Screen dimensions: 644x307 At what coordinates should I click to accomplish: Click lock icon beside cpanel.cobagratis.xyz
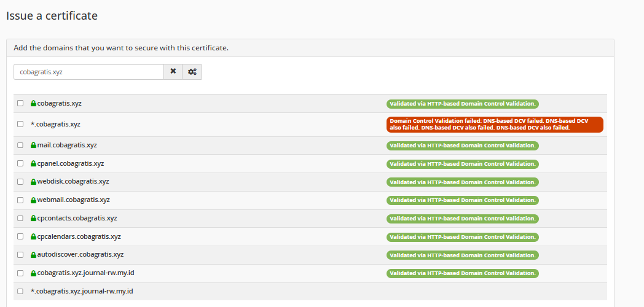click(34, 164)
